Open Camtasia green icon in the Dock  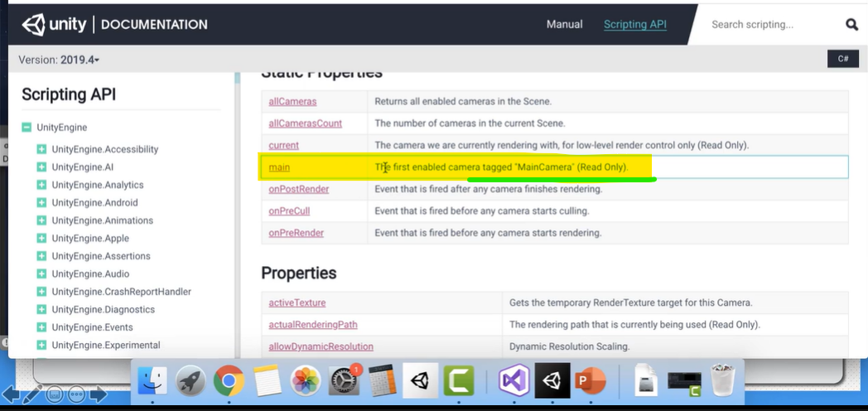[x=459, y=381]
